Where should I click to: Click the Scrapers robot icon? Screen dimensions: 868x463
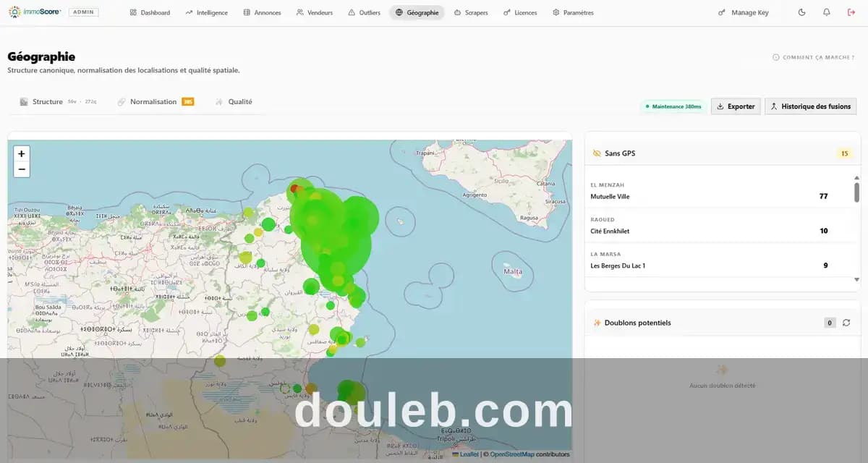[x=458, y=12]
